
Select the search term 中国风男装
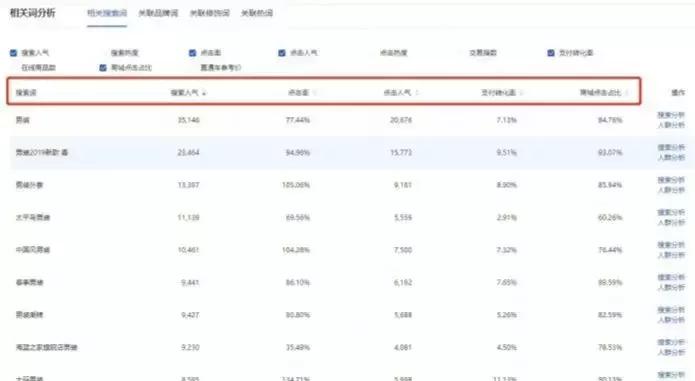[x=33, y=250]
